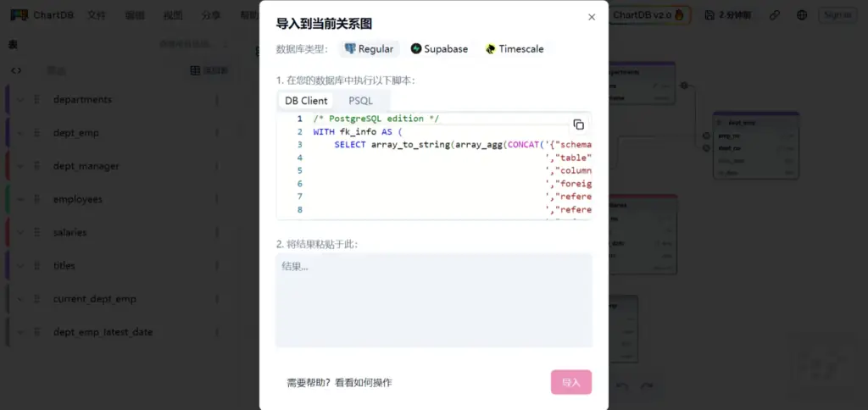Image resolution: width=868 pixels, height=410 pixels.
Task: Open more options for salaries table
Action: 217,232
